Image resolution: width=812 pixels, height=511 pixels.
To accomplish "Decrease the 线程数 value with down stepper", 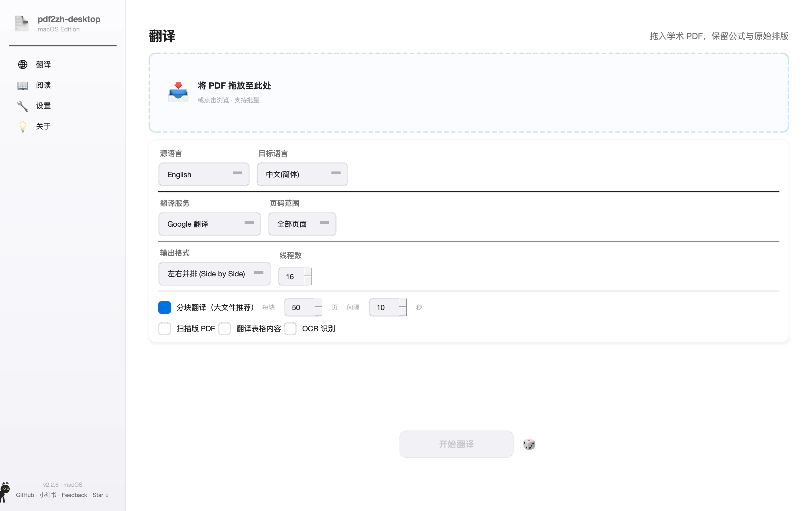I will click(308, 281).
